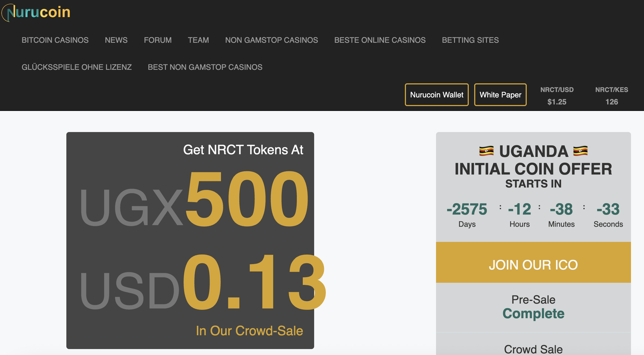Open Non Gamstop Casinos page
Image resolution: width=644 pixels, height=355 pixels.
tap(271, 40)
